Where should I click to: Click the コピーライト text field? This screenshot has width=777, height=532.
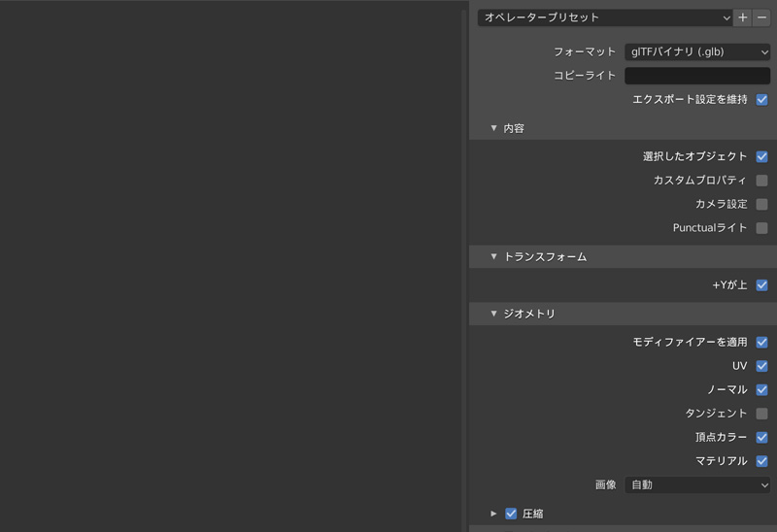(697, 76)
